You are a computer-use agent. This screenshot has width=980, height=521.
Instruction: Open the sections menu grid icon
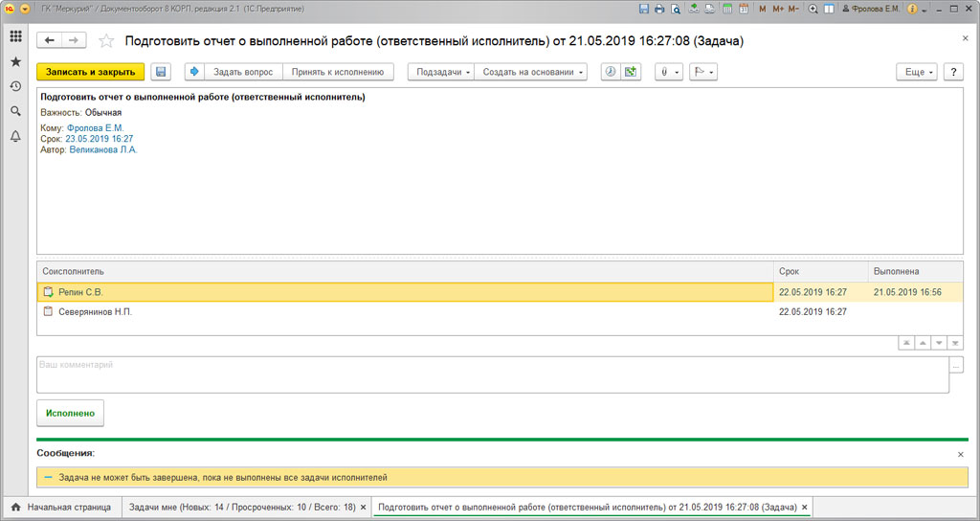[15, 36]
